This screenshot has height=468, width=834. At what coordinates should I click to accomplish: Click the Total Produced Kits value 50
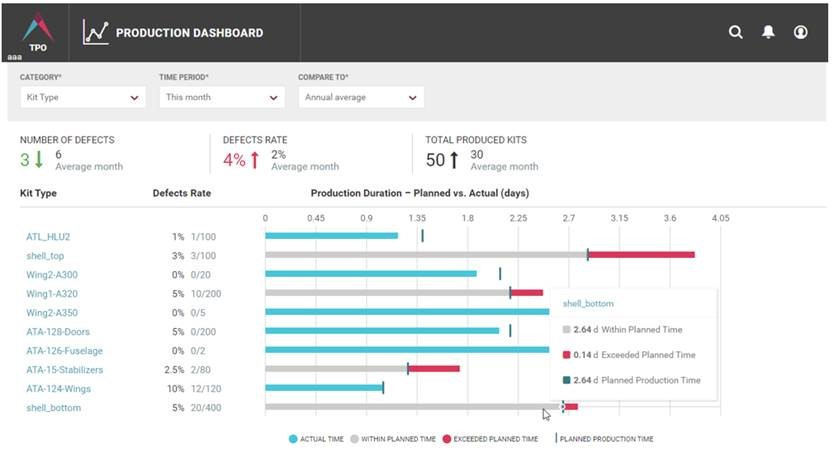click(x=435, y=160)
